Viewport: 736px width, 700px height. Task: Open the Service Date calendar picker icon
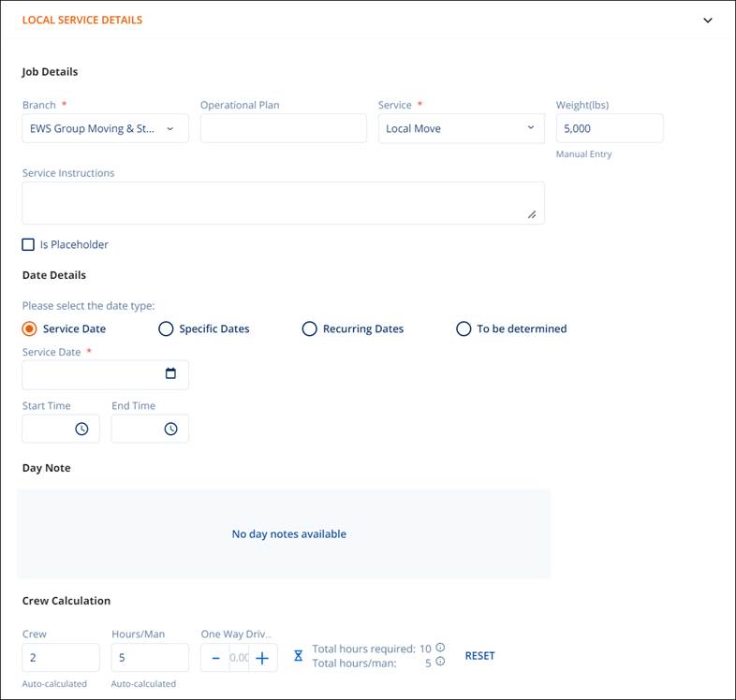coord(170,373)
